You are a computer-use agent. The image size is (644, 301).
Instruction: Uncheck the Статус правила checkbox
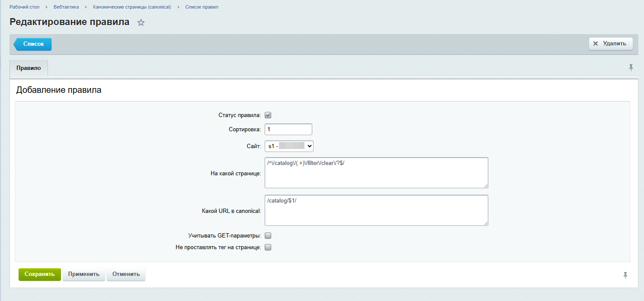(x=268, y=115)
